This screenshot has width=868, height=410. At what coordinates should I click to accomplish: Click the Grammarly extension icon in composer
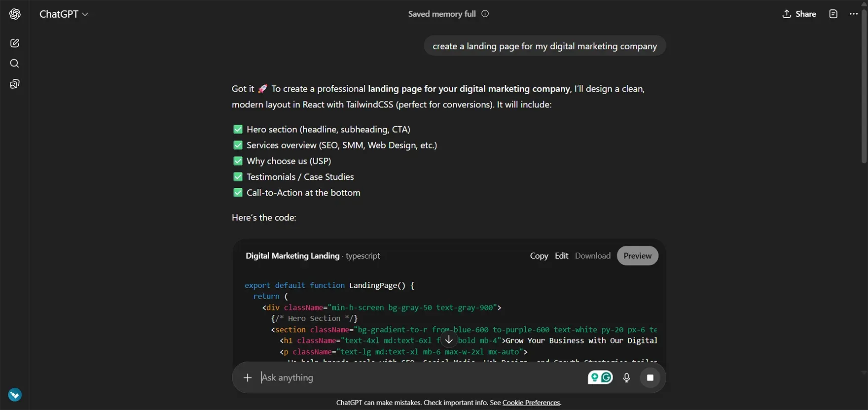pos(600,377)
